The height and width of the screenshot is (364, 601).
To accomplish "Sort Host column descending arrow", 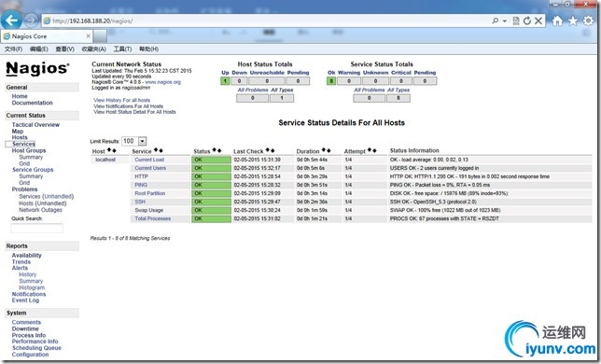I will coord(114,150).
